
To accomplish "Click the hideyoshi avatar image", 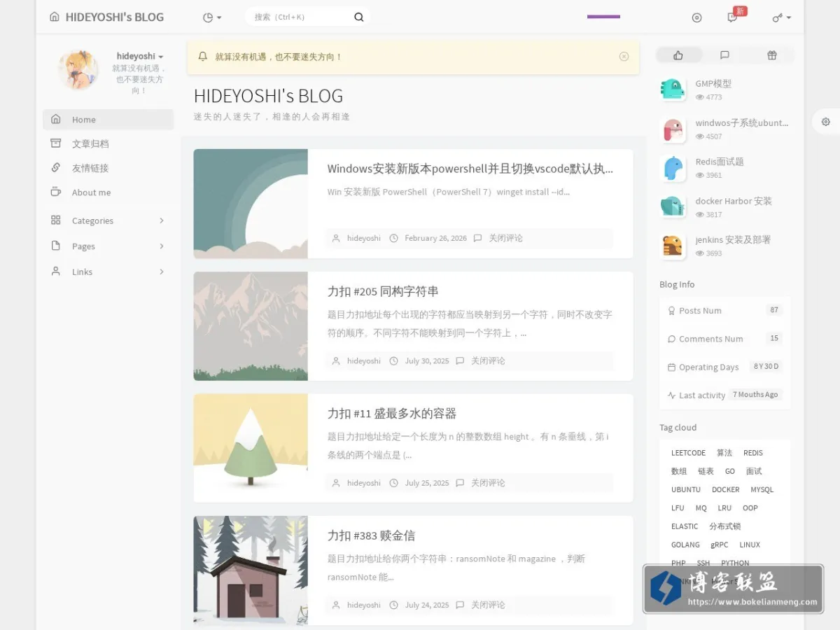I will tap(78, 69).
